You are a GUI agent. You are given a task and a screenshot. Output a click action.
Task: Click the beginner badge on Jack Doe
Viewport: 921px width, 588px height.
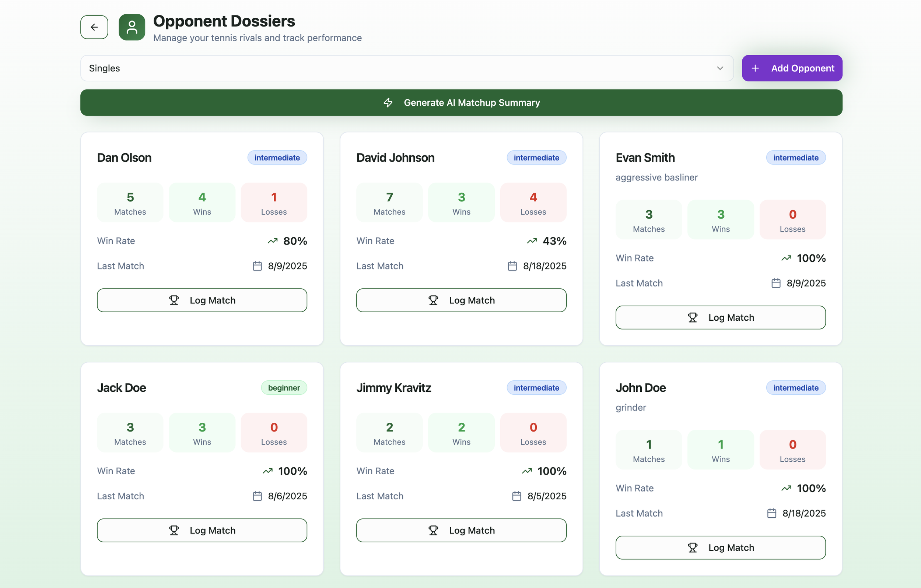pyautogui.click(x=284, y=388)
